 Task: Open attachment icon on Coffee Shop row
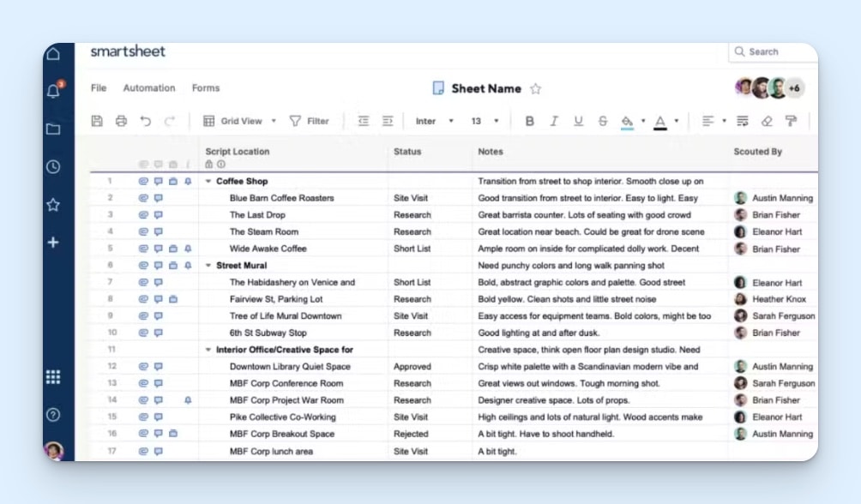point(143,181)
